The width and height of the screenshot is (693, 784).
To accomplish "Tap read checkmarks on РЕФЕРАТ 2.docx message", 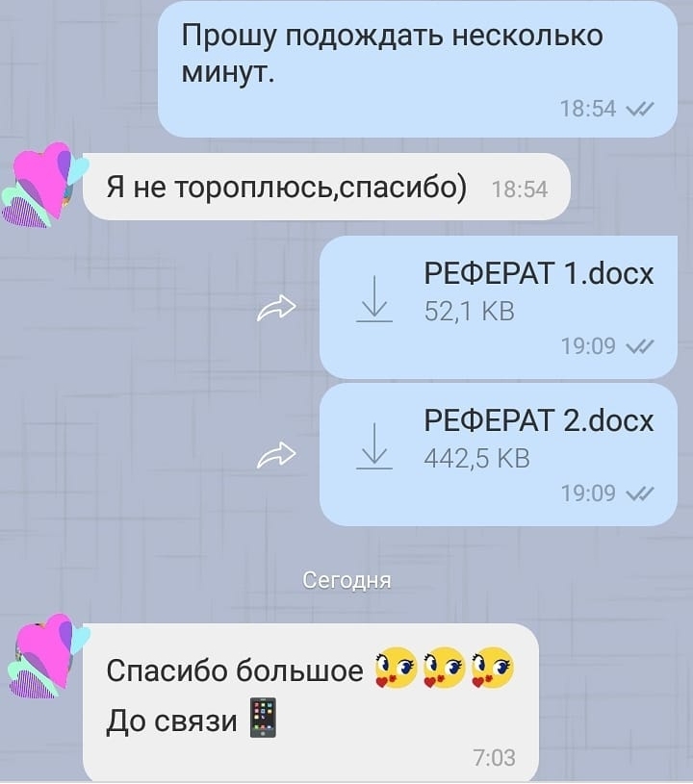I will 640,493.
